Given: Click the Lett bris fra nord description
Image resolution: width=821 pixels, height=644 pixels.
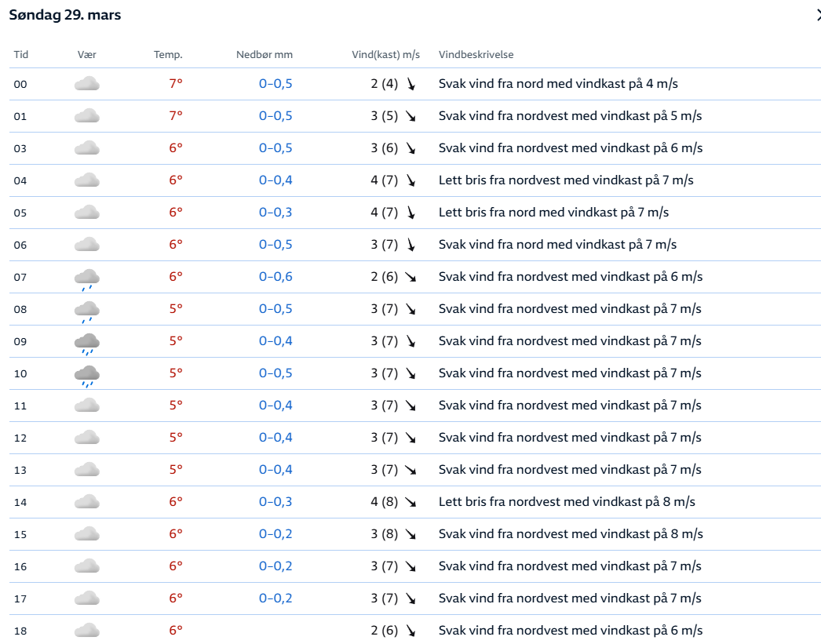Looking at the screenshot, I should (553, 213).
